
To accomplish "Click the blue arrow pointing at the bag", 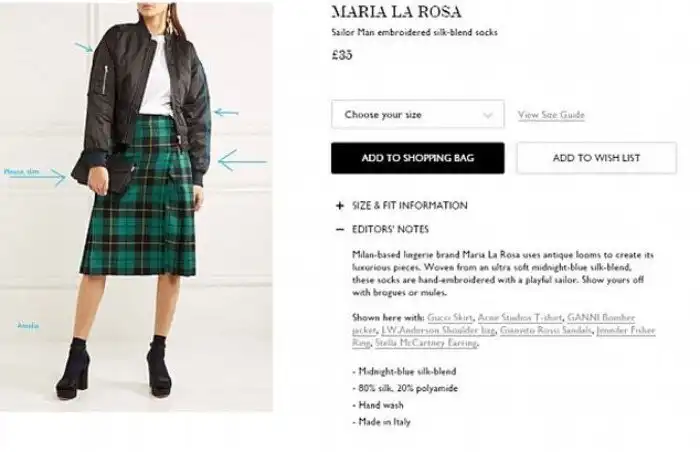I will pos(38,177).
